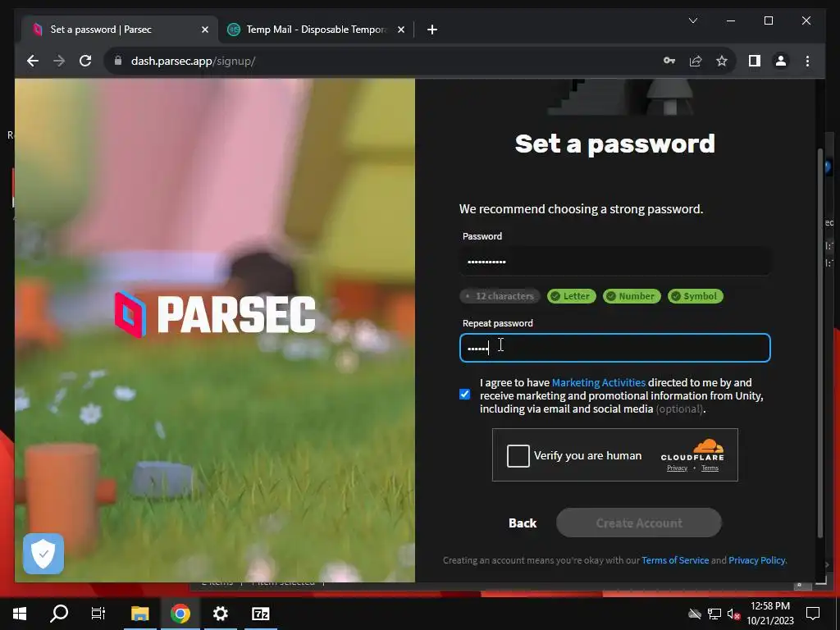The width and height of the screenshot is (840, 630).
Task: Click the address bar URL
Action: click(193, 61)
